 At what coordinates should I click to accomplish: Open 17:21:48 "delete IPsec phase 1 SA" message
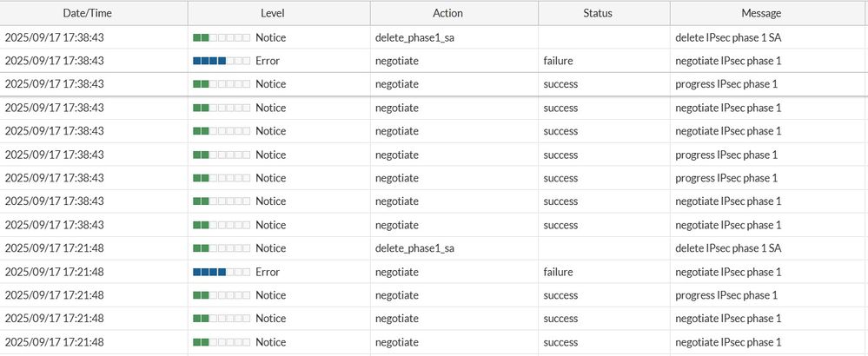pyautogui.click(x=728, y=248)
